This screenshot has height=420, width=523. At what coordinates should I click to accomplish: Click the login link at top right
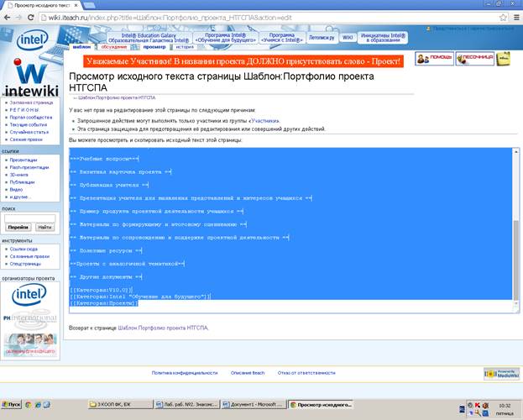point(473,29)
